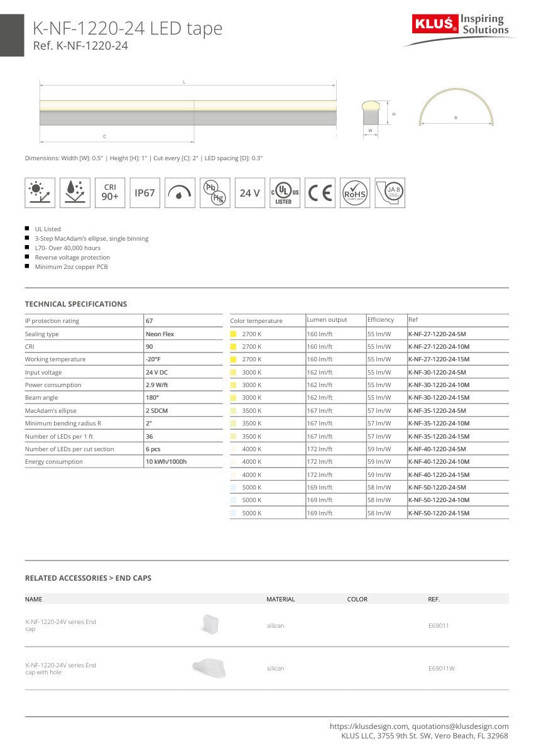Screen dimensions: 534x756
Task: Click silicon material for E69011 end cap
Action: click(276, 625)
